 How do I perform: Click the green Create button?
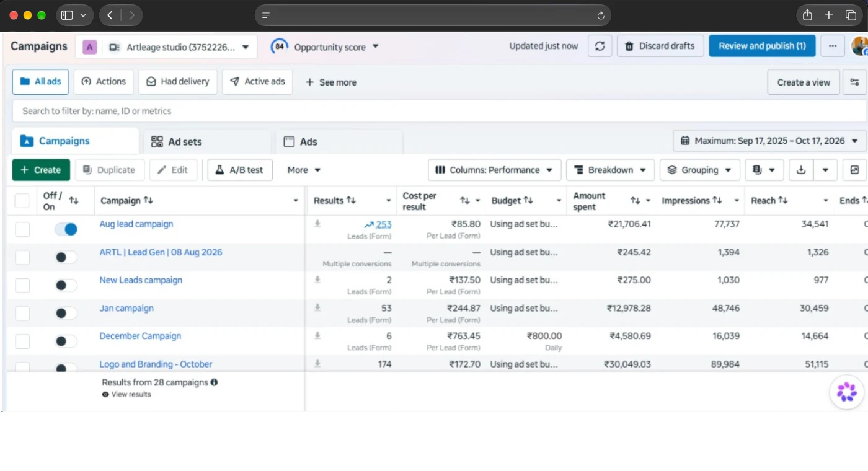click(41, 170)
